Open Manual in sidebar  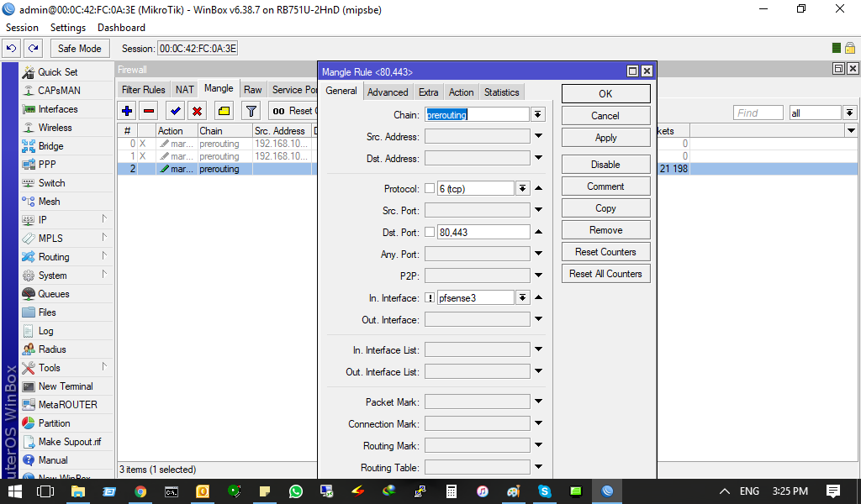click(x=66, y=460)
